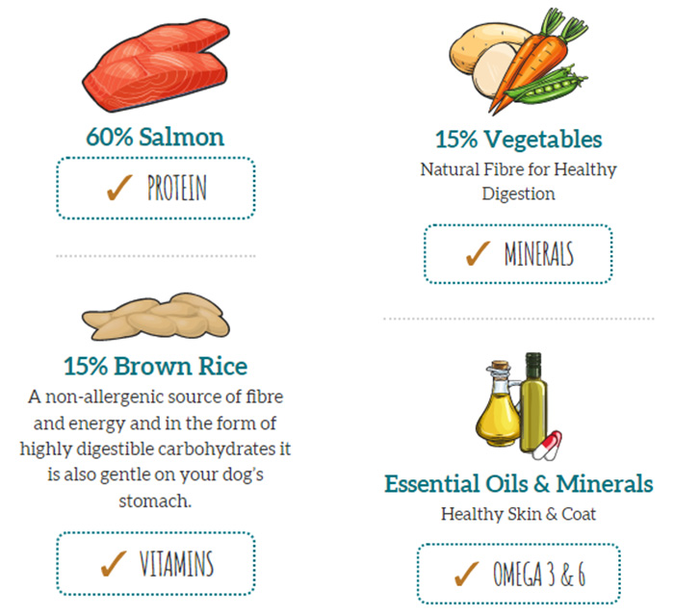
Task: Click the checkmark beside OMEGA 3 & 6
Action: [468, 575]
